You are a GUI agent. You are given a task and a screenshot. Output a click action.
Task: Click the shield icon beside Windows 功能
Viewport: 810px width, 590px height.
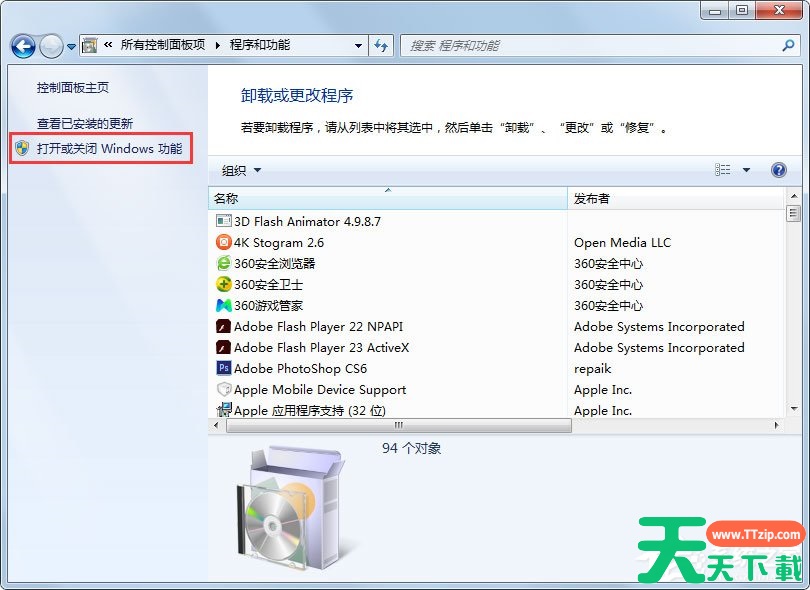coord(22,148)
